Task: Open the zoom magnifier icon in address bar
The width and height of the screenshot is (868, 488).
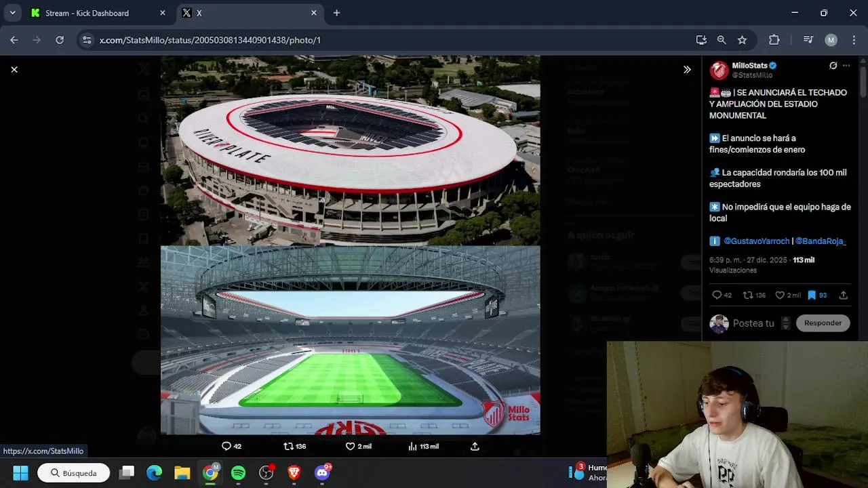Action: click(x=722, y=40)
